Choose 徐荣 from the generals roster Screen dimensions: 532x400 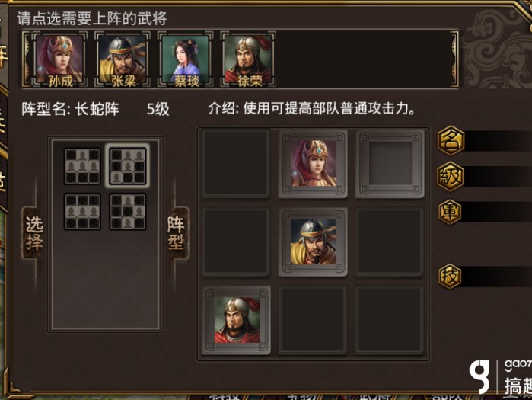248,59
